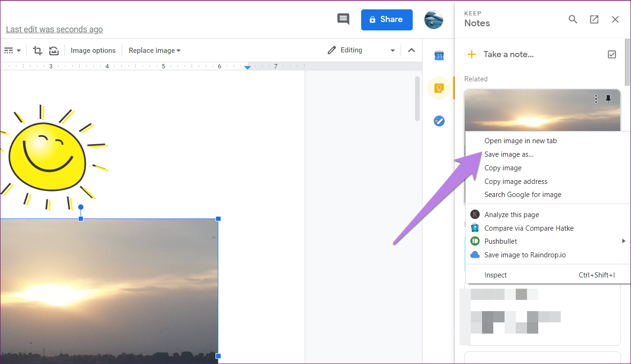Image resolution: width=631 pixels, height=364 pixels.
Task: Click the Share button
Action: pos(386,20)
